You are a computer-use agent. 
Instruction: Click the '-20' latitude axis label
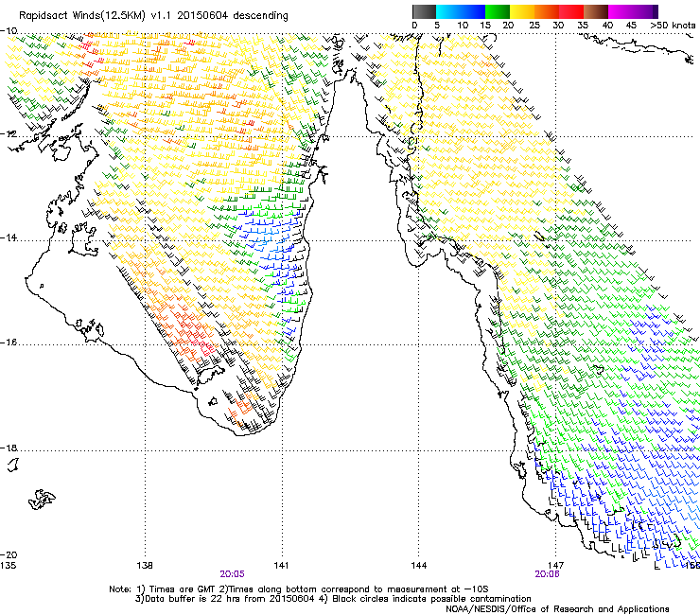(x=9, y=554)
